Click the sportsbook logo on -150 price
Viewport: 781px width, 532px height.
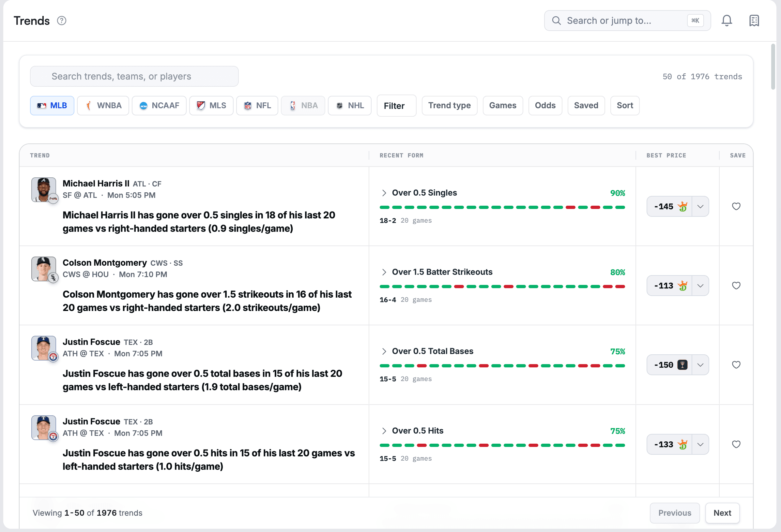click(682, 365)
